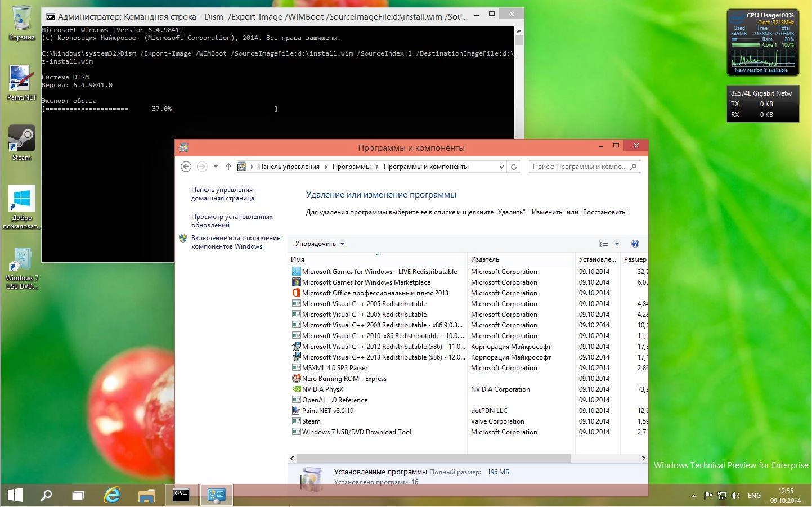Sort by the 'Установле...' column header
Image resolution: width=812 pixels, height=507 pixels.
pyautogui.click(x=598, y=259)
